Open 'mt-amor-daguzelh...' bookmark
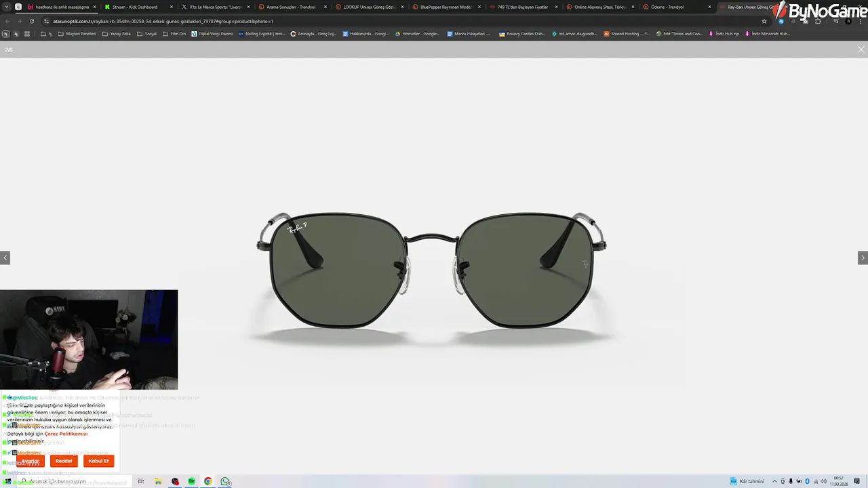 [x=575, y=34]
